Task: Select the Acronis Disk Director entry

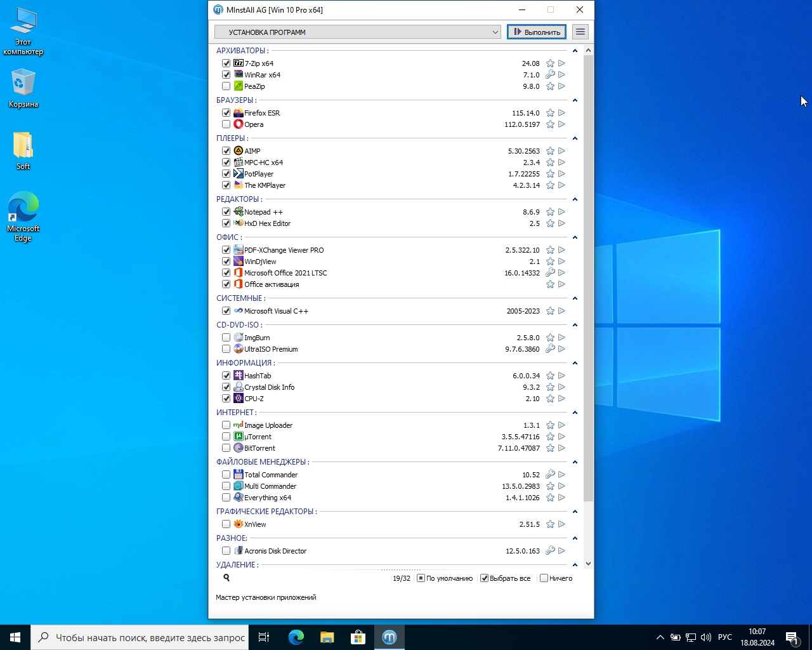Action: pos(275,551)
